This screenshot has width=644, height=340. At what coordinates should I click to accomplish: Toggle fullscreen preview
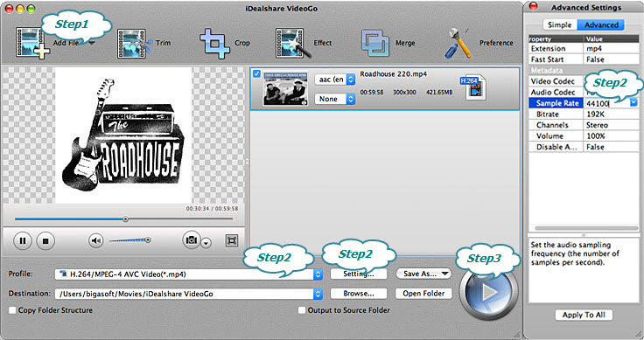pyautogui.click(x=232, y=240)
